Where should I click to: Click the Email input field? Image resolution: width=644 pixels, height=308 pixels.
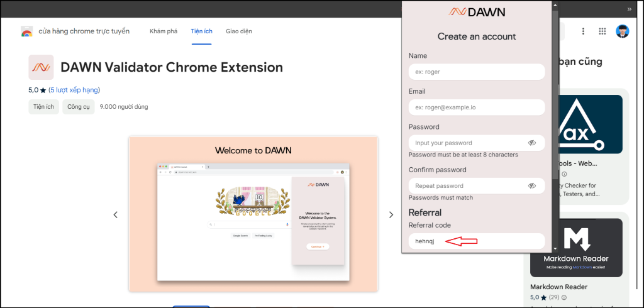tap(476, 107)
